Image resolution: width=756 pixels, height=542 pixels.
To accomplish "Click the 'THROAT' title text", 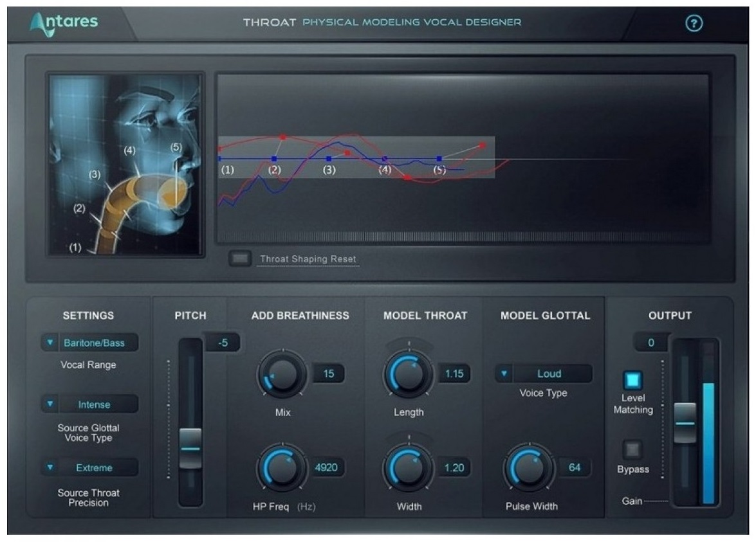I will pyautogui.click(x=270, y=22).
